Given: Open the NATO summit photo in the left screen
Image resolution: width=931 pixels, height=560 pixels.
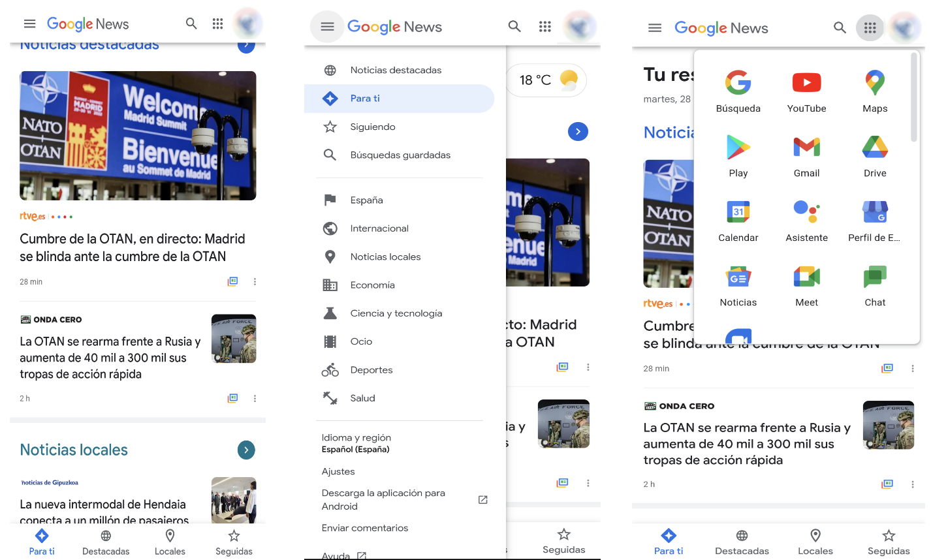Looking at the screenshot, I should [x=138, y=136].
